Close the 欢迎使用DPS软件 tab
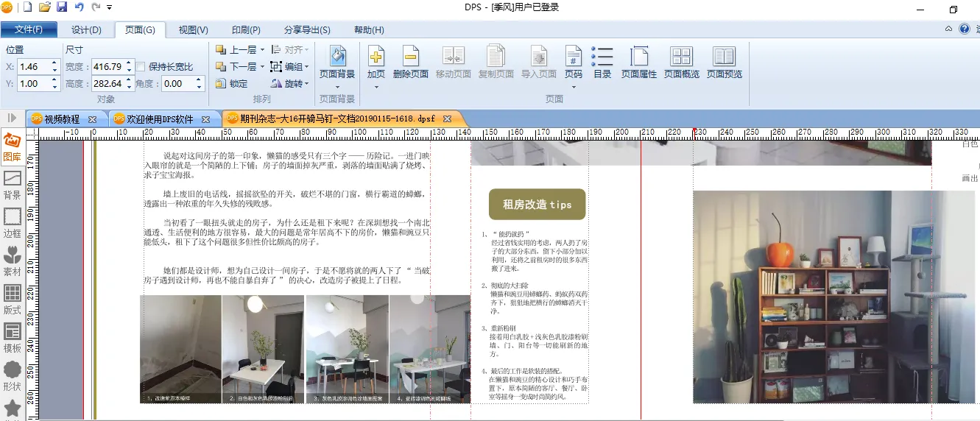 click(206, 118)
